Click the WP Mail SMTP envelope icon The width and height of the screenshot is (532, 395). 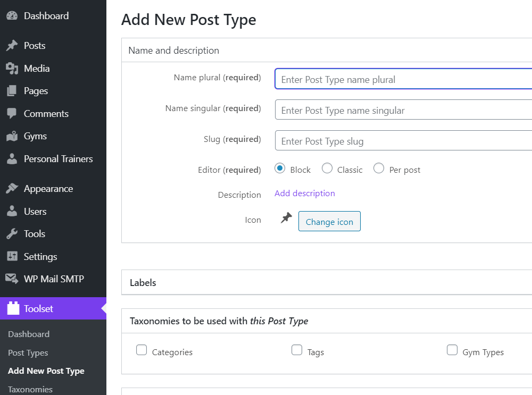(12, 279)
